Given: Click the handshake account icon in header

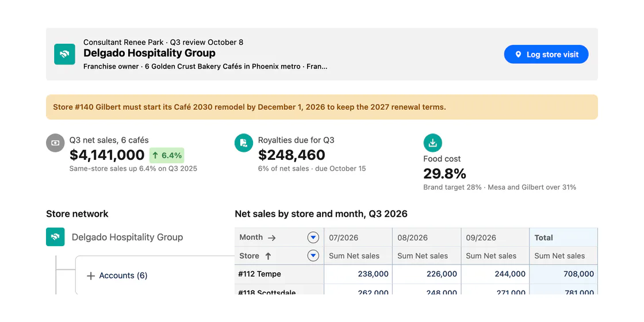Looking at the screenshot, I should pyautogui.click(x=64, y=54).
